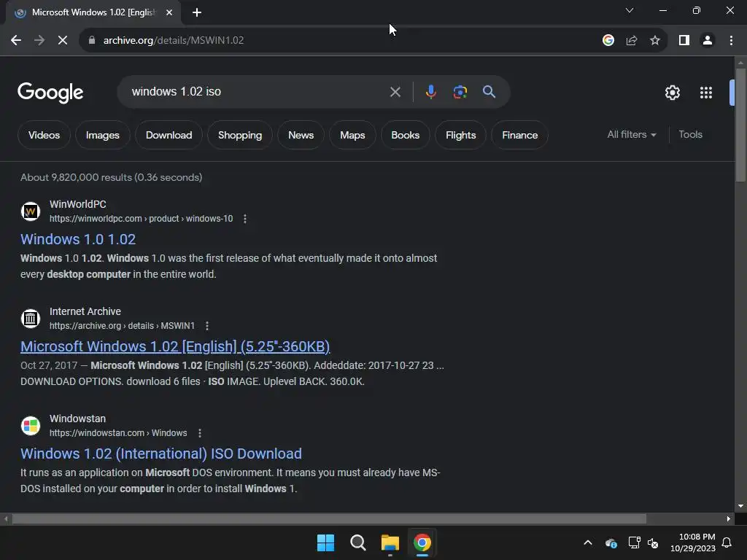
Task: Click horizontal scrollbar right arrow
Action: pos(729,518)
